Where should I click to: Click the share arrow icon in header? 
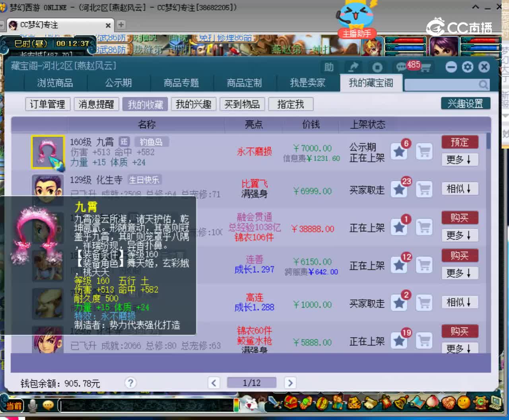pyautogui.click(x=353, y=67)
